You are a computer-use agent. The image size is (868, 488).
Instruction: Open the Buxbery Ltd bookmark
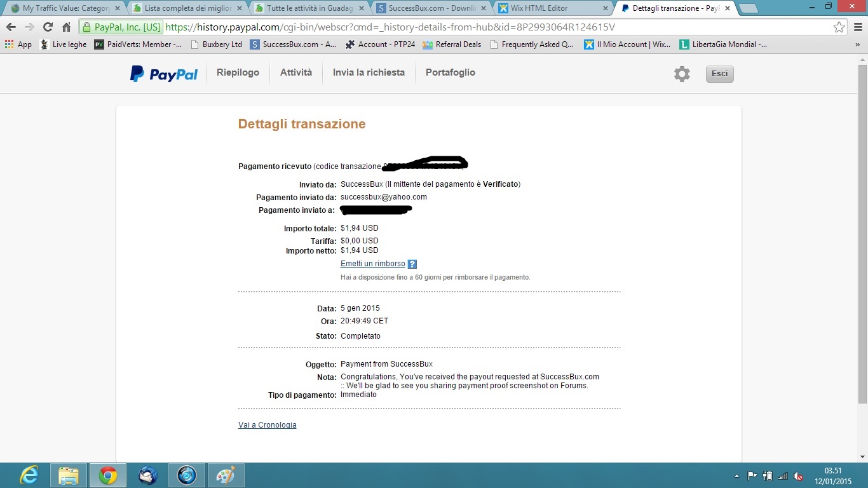tap(216, 44)
